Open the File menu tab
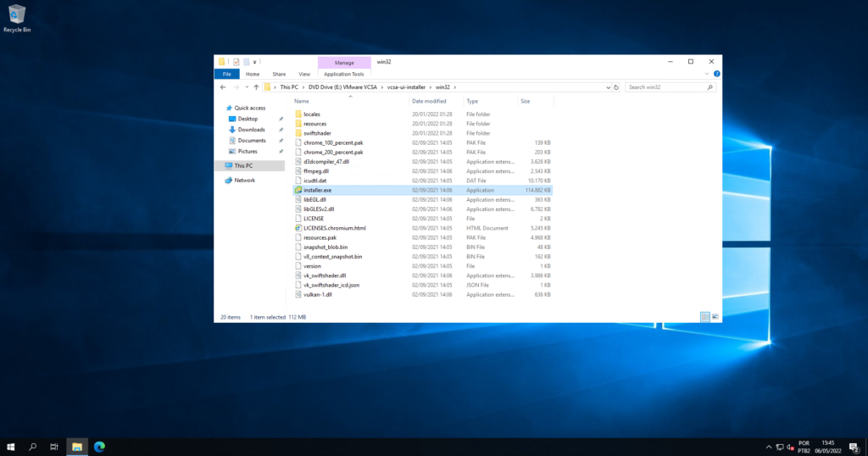 pyautogui.click(x=227, y=74)
